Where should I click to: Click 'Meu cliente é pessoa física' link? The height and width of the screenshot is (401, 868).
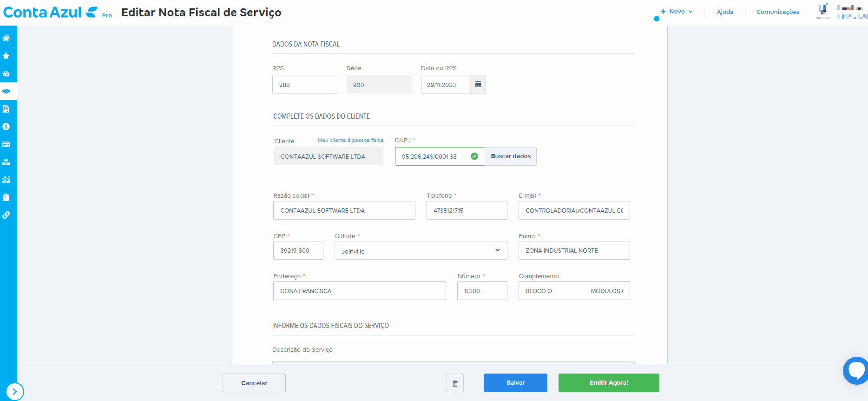(x=350, y=140)
